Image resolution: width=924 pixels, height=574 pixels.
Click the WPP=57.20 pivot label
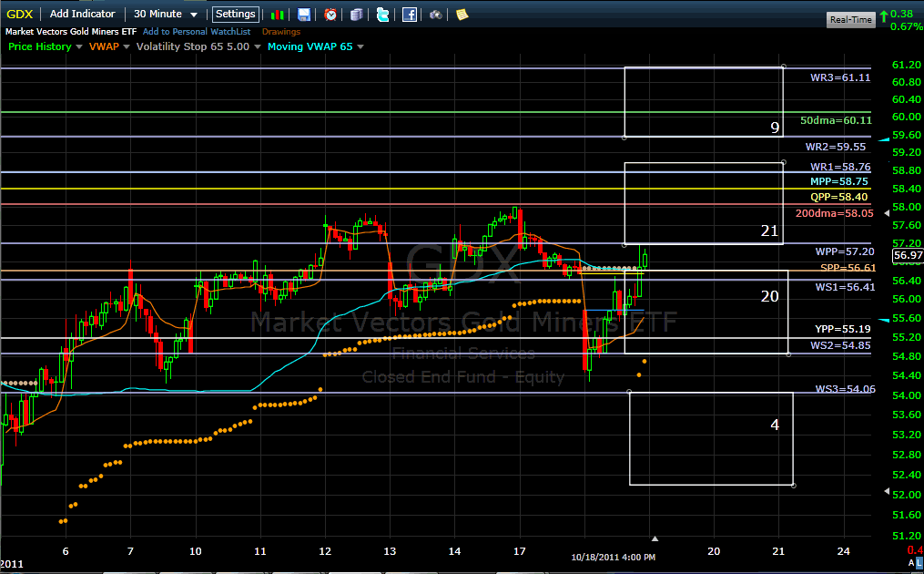click(845, 251)
